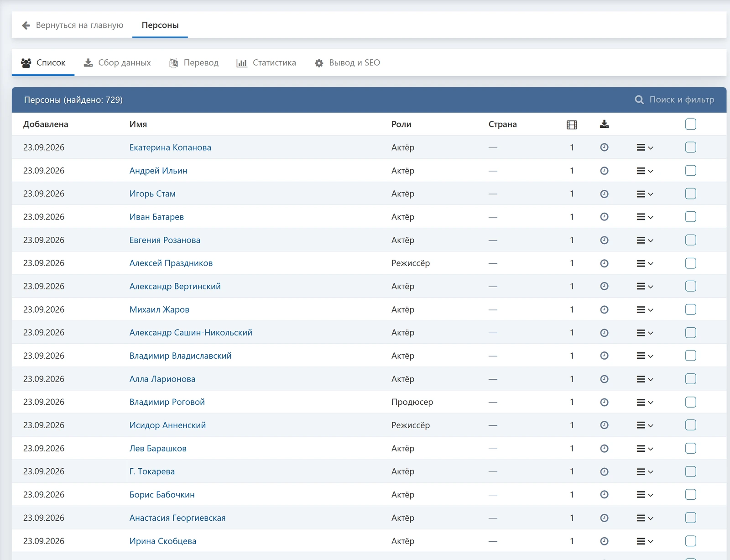
Task: Click the clock icon for Алла Ларионова
Action: point(604,379)
